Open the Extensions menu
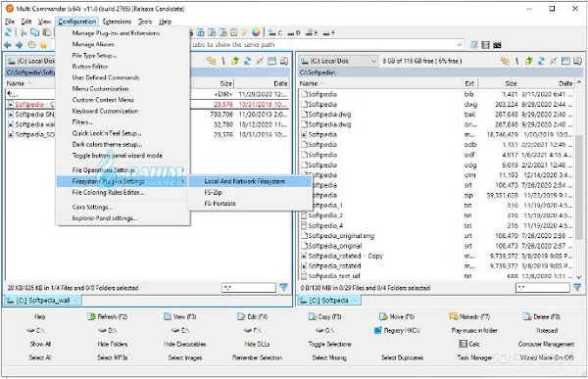 tap(117, 22)
